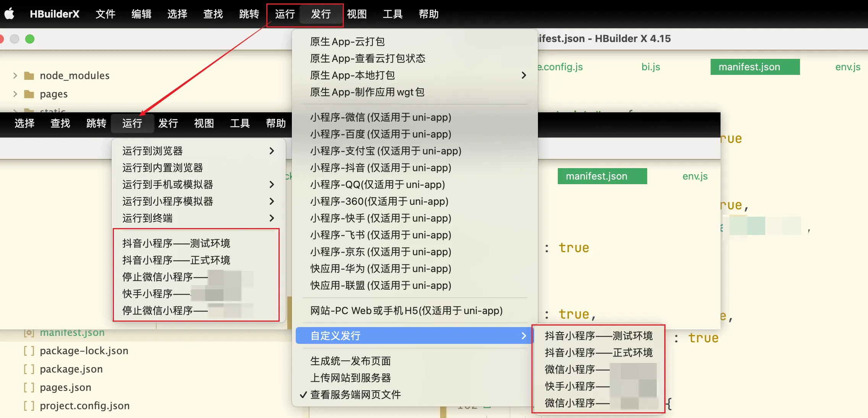Viewport: 868px width, 418px height.
Task: Click the package-lock.json file icon
Action: coord(29,351)
